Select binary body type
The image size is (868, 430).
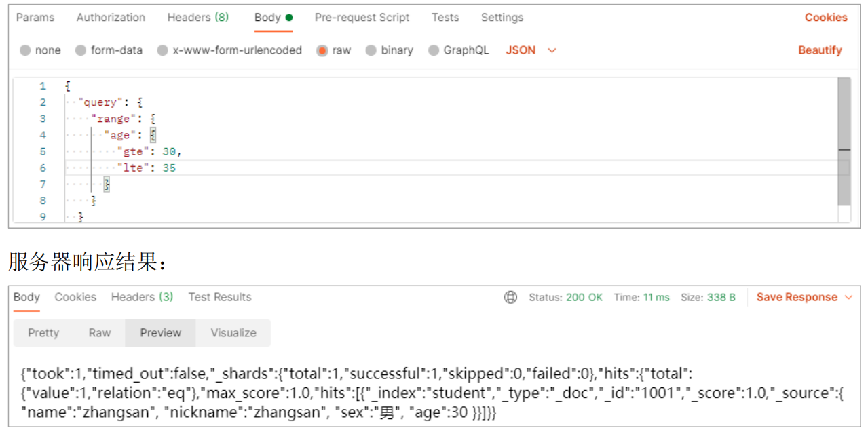click(371, 50)
